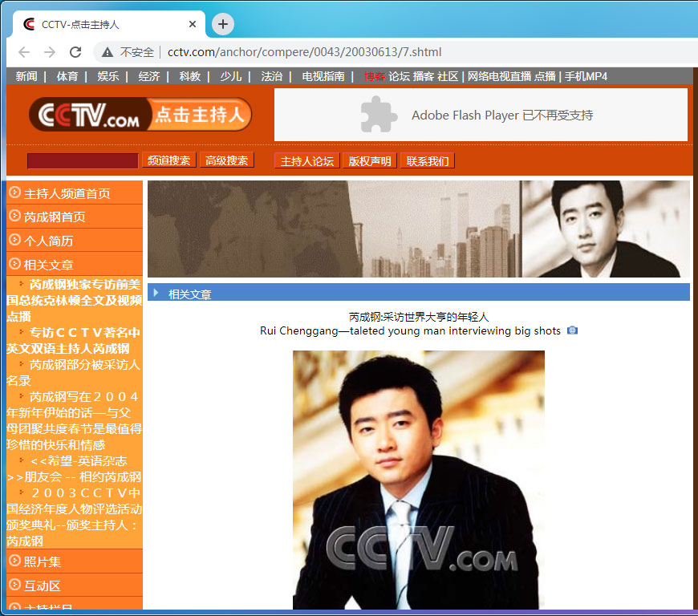Click the browser forward arrow

click(50, 52)
